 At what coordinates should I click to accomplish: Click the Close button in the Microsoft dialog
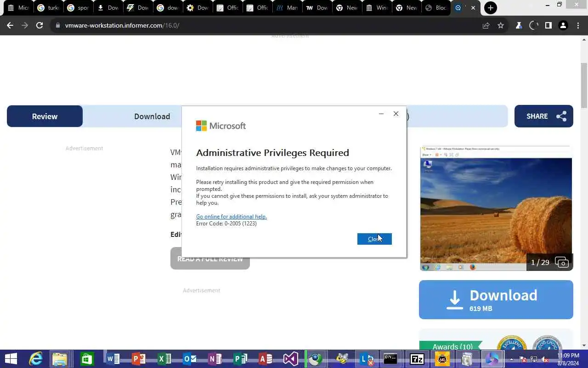(x=374, y=239)
